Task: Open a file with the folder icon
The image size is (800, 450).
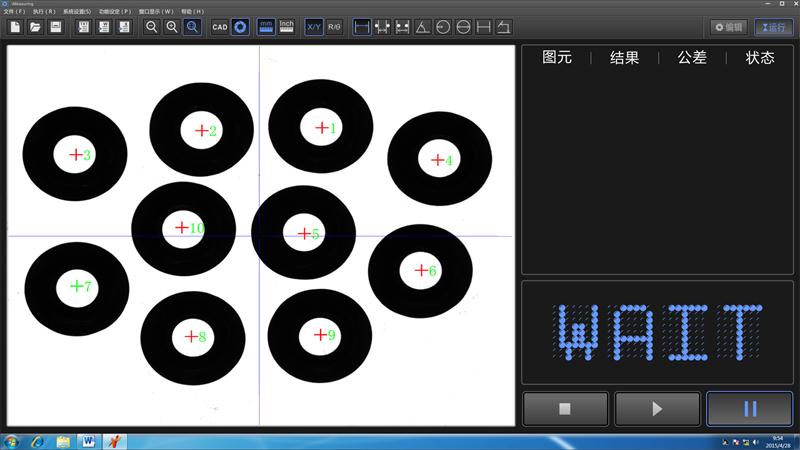Action: (35, 27)
